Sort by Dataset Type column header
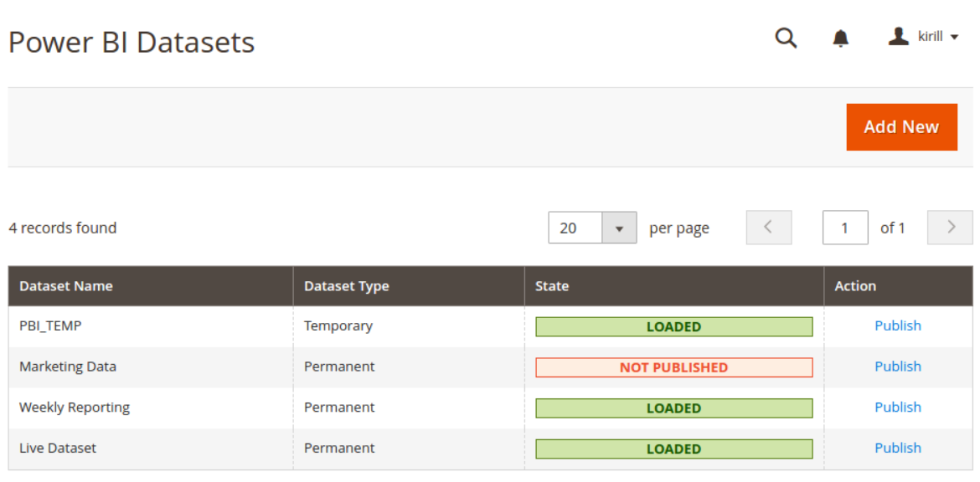Viewport: 980px width, 482px height. [x=347, y=286]
